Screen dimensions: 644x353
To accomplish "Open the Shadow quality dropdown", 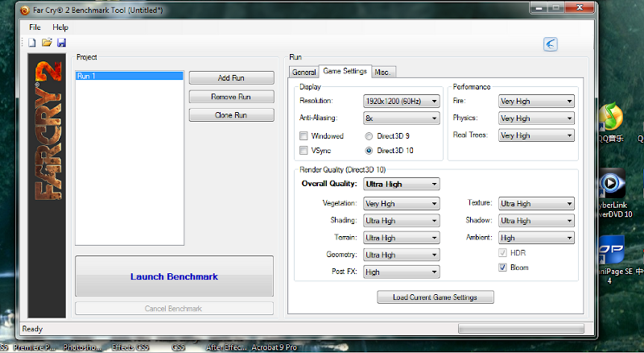I will (536, 221).
